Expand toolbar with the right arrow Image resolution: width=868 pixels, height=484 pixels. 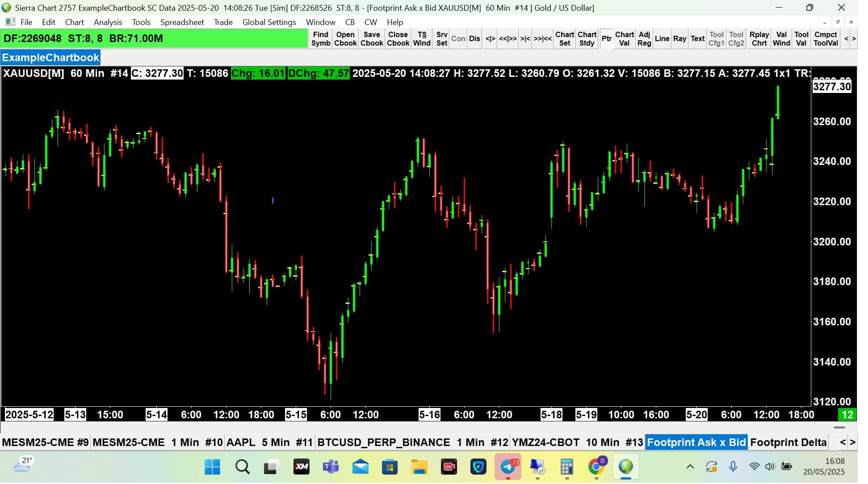click(854, 39)
